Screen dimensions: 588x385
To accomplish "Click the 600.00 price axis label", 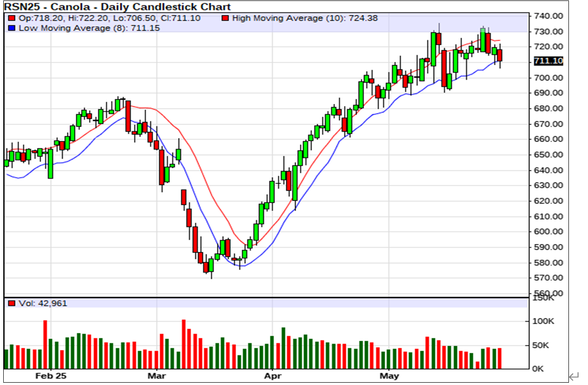I will (x=548, y=232).
